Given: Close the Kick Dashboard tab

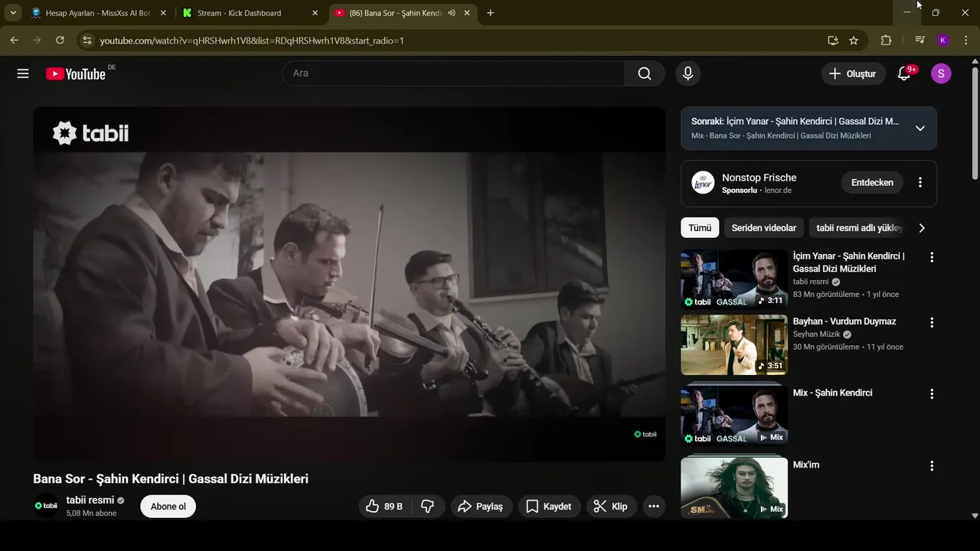Looking at the screenshot, I should click(315, 13).
